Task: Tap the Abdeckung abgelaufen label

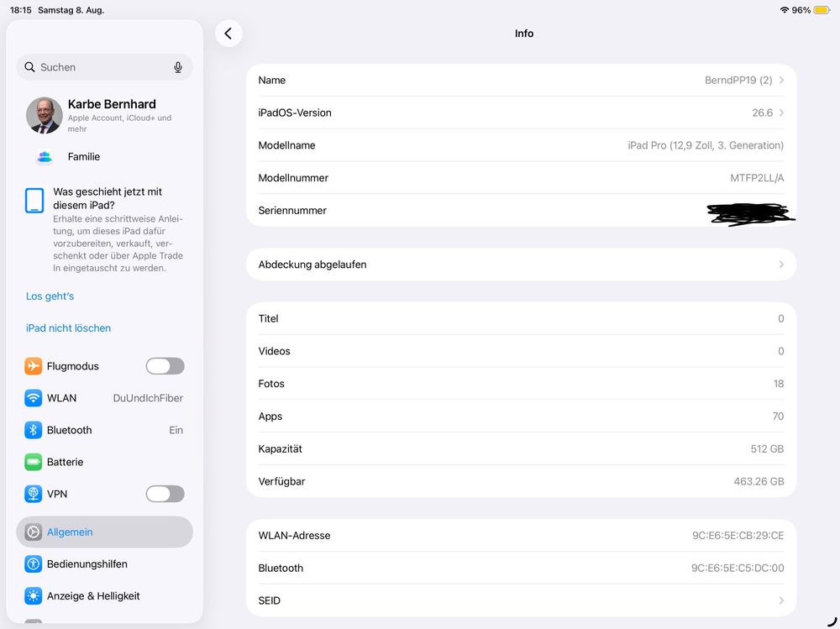Action: (312, 265)
